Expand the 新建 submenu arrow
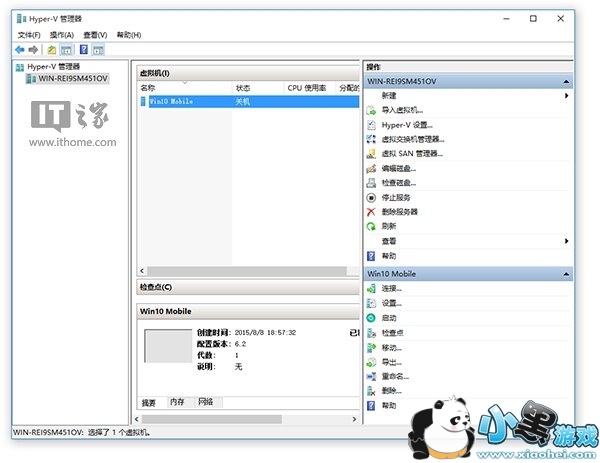 point(566,96)
